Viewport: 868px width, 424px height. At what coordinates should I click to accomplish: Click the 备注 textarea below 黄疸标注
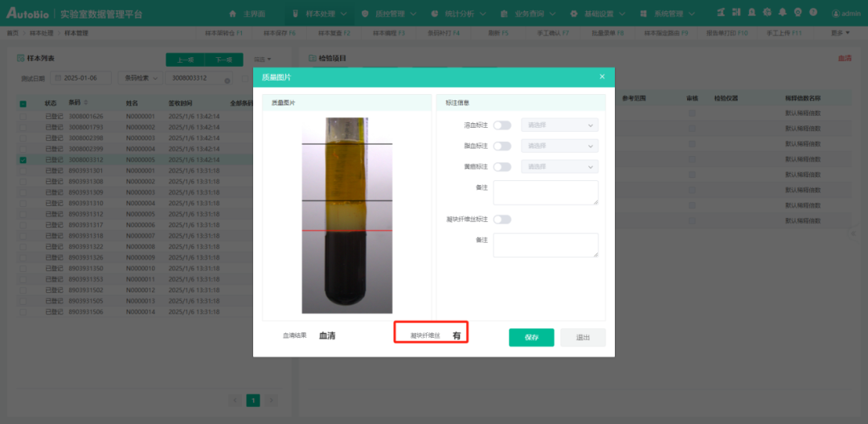click(x=546, y=192)
